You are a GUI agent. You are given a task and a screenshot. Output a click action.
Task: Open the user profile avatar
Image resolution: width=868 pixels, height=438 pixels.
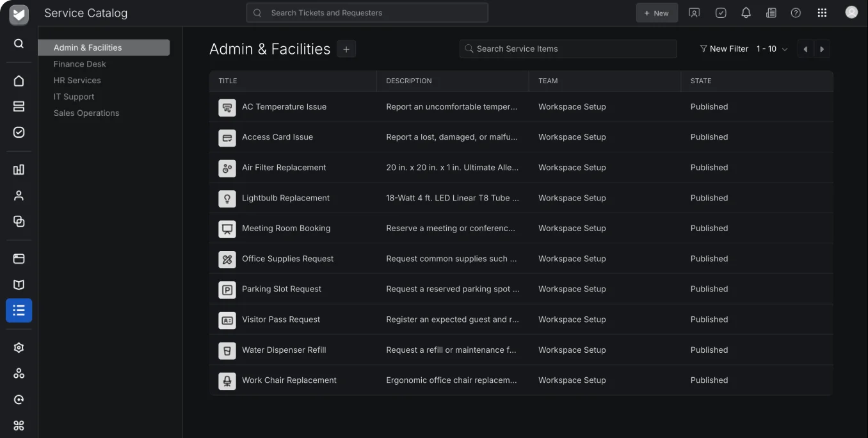point(851,12)
